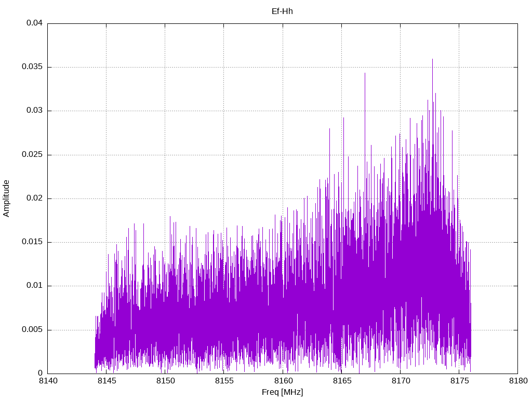Click the x-axis tick label 8175

point(459,381)
